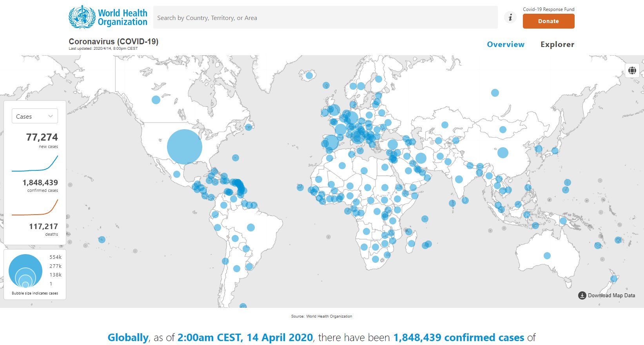Switch to the Explorer tab

point(557,44)
